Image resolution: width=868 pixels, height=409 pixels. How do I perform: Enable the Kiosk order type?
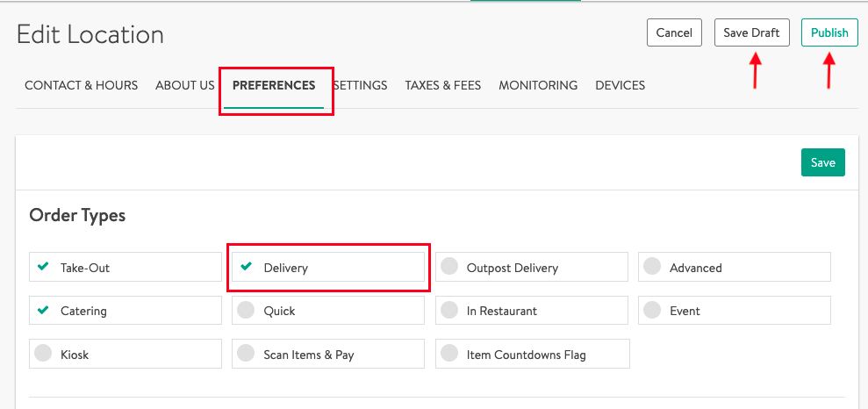[x=43, y=354]
